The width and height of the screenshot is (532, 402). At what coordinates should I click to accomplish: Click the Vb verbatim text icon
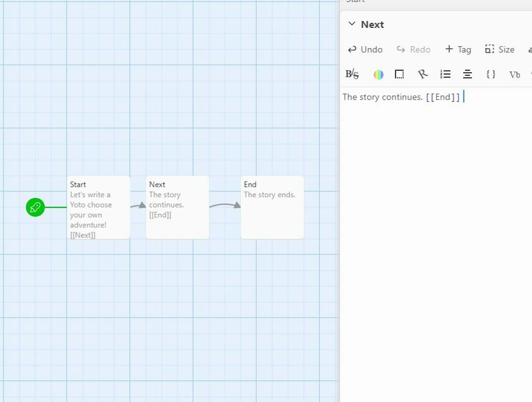click(x=514, y=75)
